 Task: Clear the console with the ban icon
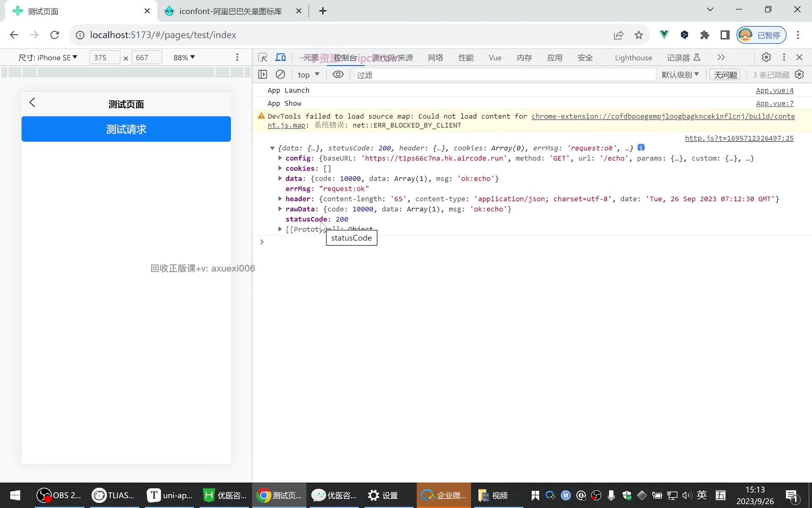(280, 75)
